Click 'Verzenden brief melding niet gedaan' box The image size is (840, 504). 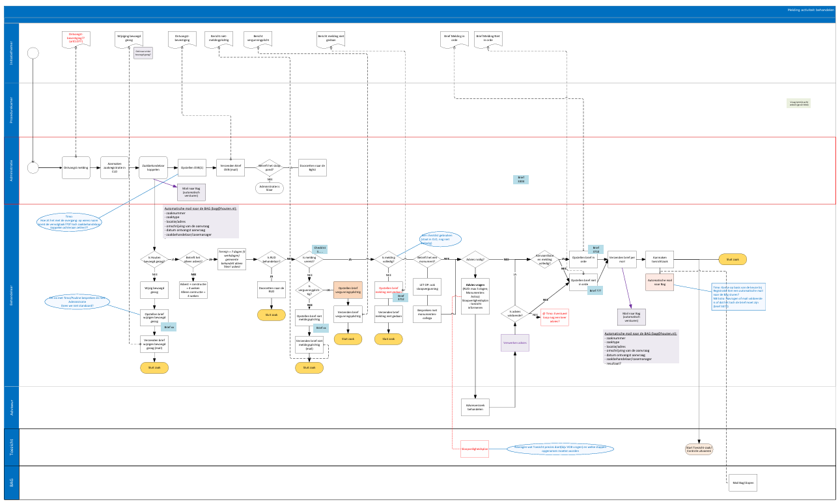pyautogui.click(x=388, y=313)
